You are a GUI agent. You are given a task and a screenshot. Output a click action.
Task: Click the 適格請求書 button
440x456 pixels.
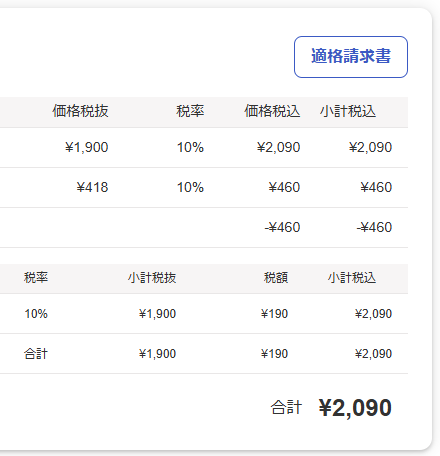click(x=351, y=57)
